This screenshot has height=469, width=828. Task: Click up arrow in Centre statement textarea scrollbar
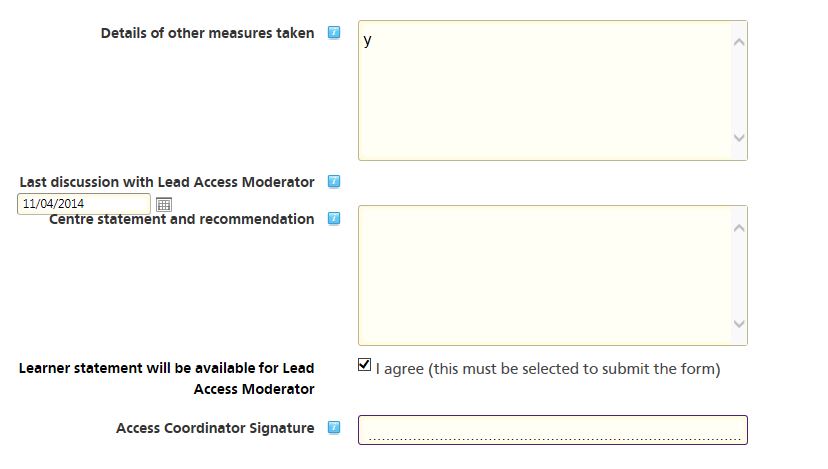click(x=739, y=228)
